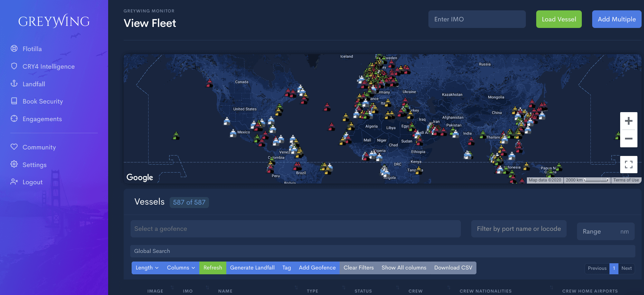Zoom in on the fleet map
The height and width of the screenshot is (295, 644).
coord(628,121)
